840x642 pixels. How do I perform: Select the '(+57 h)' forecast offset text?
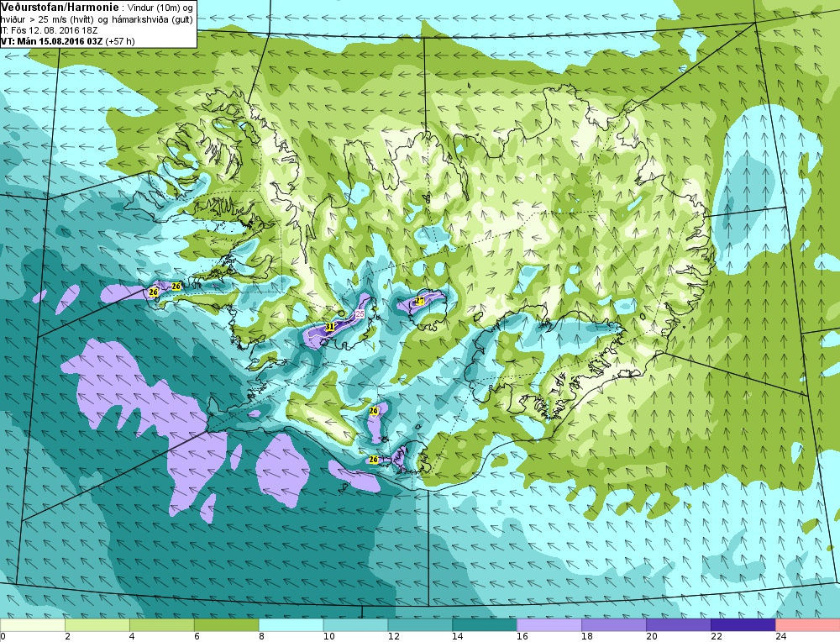(x=120, y=41)
